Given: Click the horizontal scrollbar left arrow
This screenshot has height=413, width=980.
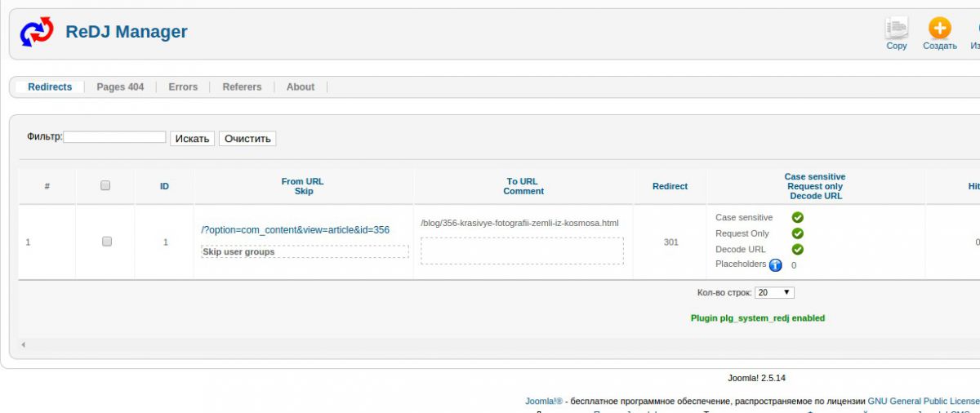Looking at the screenshot, I should (x=23, y=345).
